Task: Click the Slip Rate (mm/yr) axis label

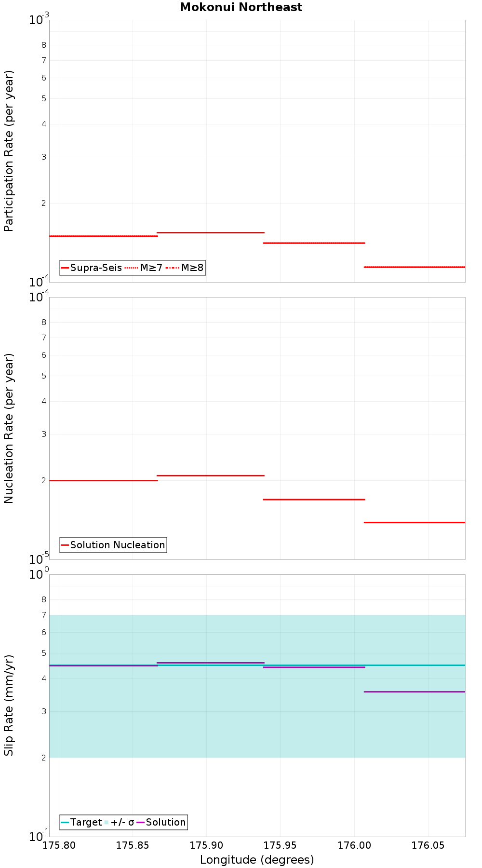Action: pos(9,705)
